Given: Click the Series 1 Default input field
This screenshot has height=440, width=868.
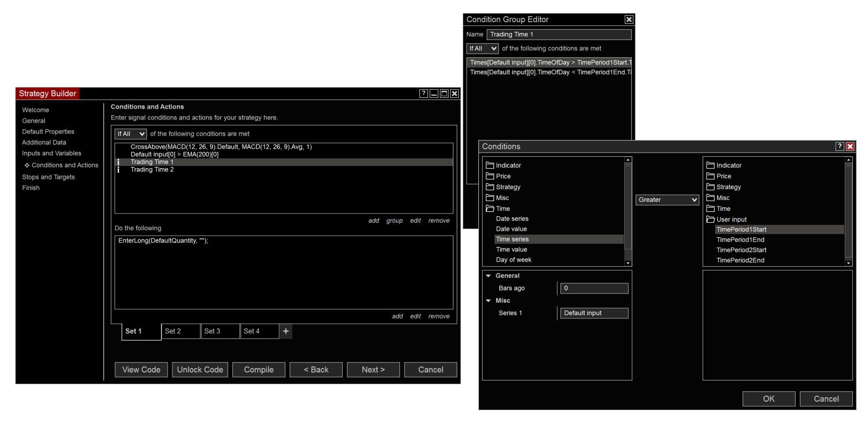Looking at the screenshot, I should click(595, 314).
